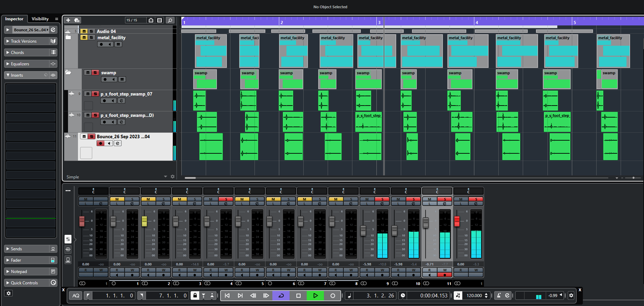Go to previous marker in transport
644x306 pixels.
(x=227, y=296)
